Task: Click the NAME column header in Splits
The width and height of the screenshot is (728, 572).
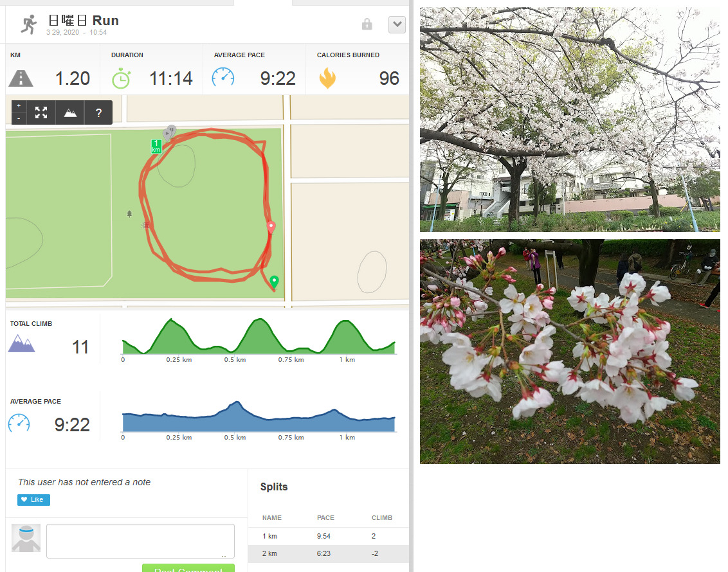Action: click(271, 518)
